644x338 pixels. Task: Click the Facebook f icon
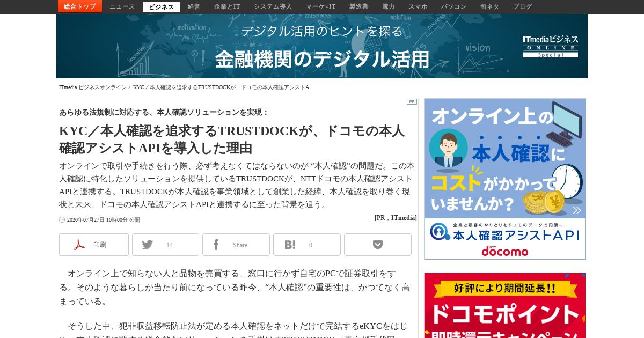click(216, 245)
